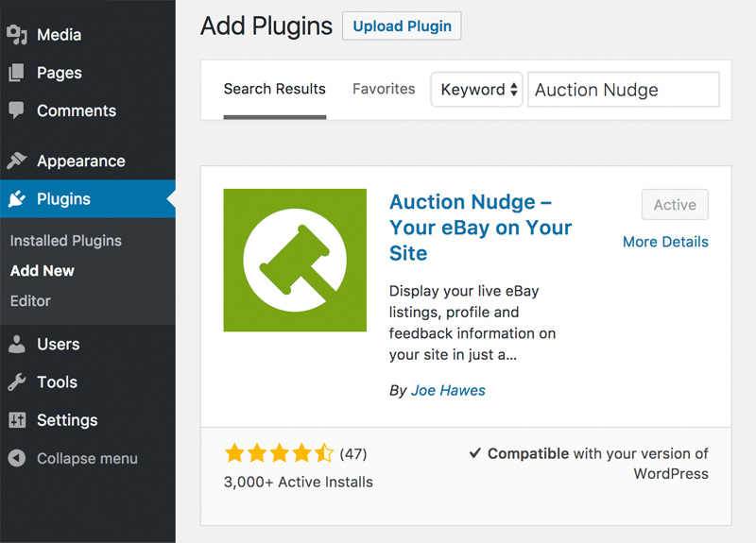Image resolution: width=756 pixels, height=543 pixels.
Task: Click the Upload Plugin button
Action: 402,26
